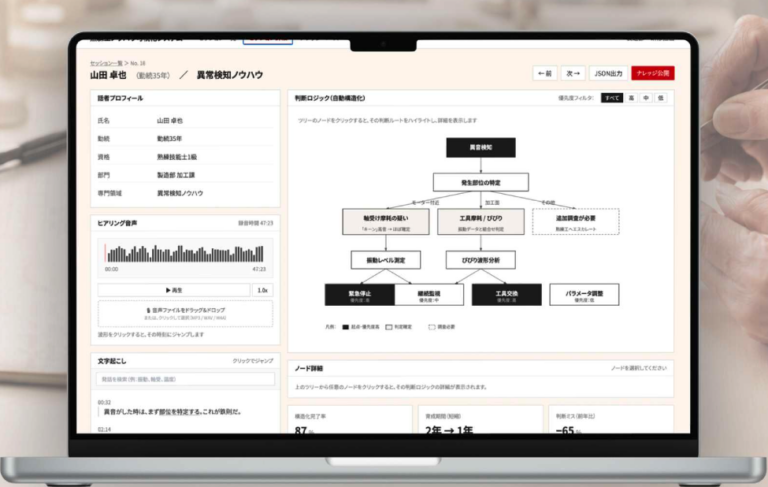The height and width of the screenshot is (487, 768).
Task: Click the 判断ロジック(自動構造化) panel title
Action: [330, 98]
